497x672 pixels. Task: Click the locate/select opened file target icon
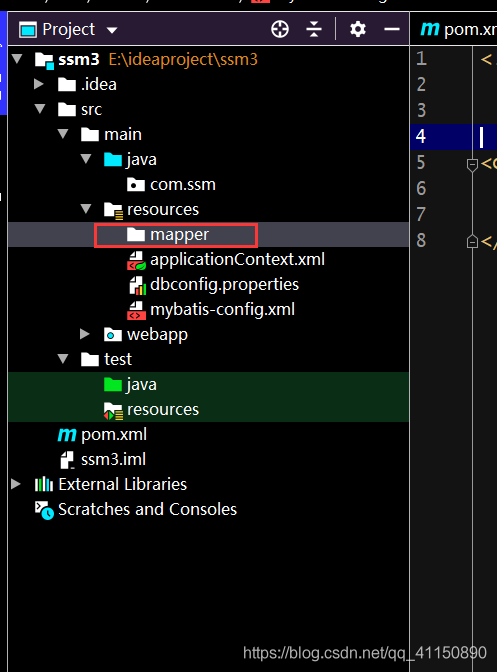point(280,29)
